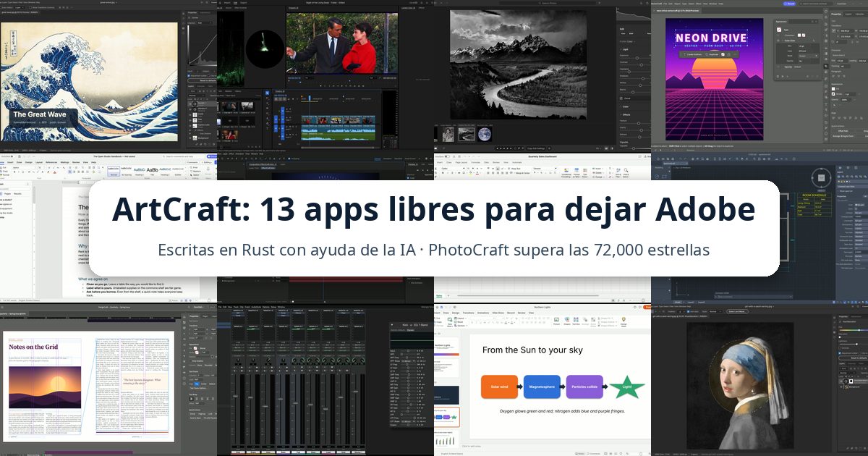Switch to the Layers tab in the vector editor
Image resolution: width=868 pixels, height=456 pixels.
(x=848, y=14)
